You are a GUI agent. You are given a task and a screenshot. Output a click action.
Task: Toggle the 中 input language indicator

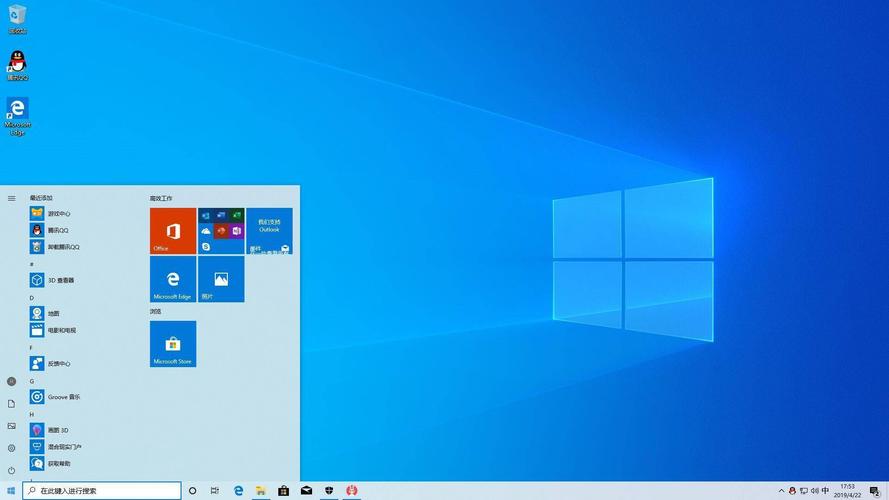click(825, 491)
